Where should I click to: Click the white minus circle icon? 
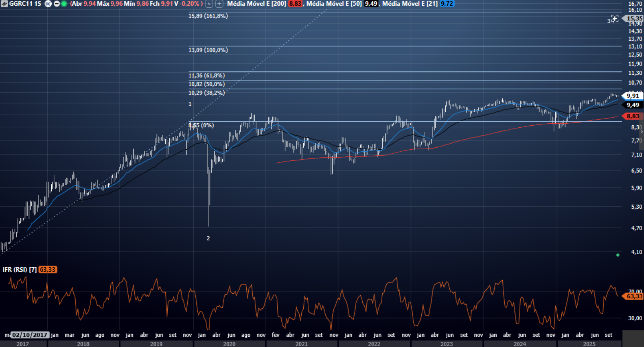click(x=57, y=4)
